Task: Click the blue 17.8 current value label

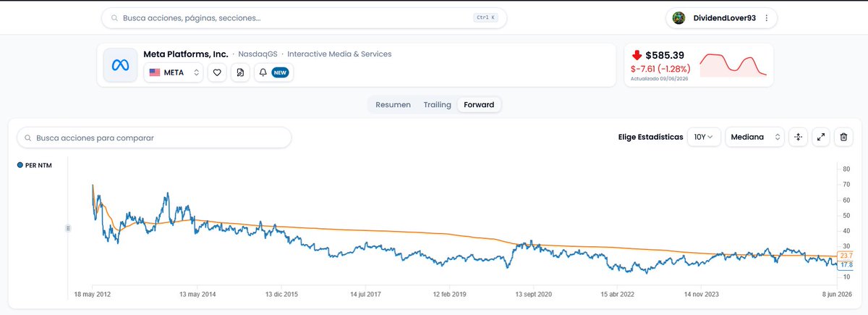Action: click(847, 265)
